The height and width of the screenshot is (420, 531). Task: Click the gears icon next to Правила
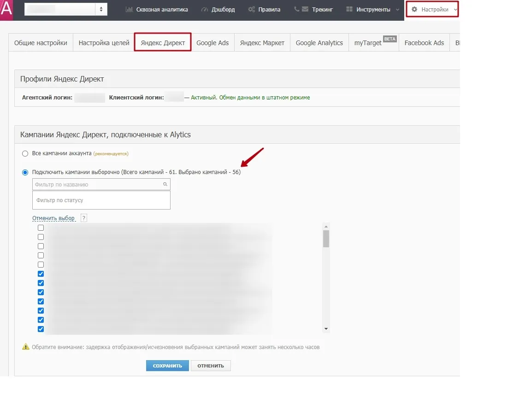[251, 10]
